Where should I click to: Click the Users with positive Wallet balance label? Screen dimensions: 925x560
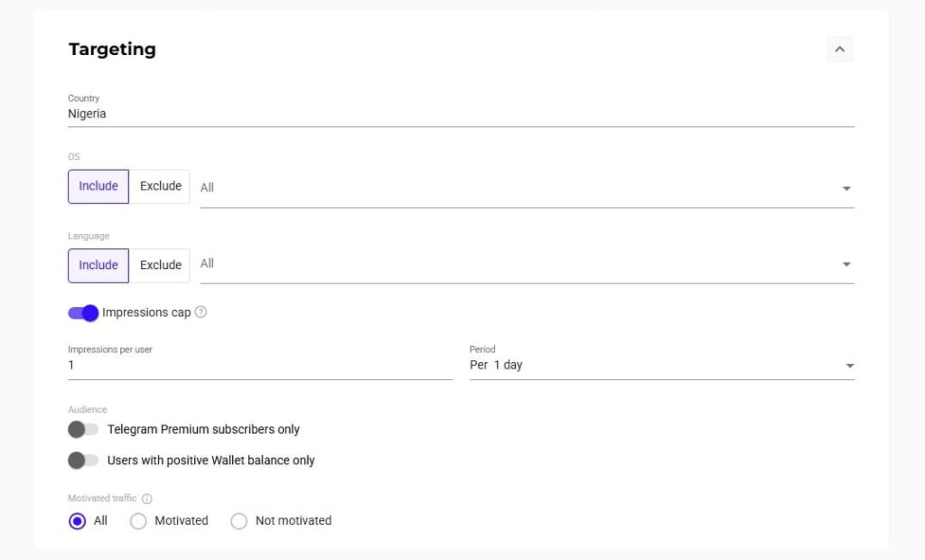tap(211, 461)
